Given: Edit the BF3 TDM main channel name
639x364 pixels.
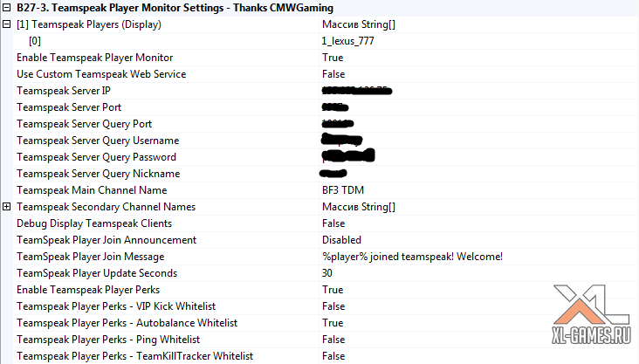Looking at the screenshot, I should (x=343, y=190).
